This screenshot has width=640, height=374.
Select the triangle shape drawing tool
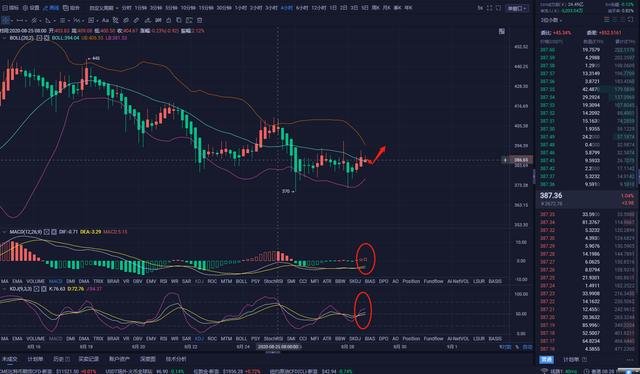click(x=48, y=20)
